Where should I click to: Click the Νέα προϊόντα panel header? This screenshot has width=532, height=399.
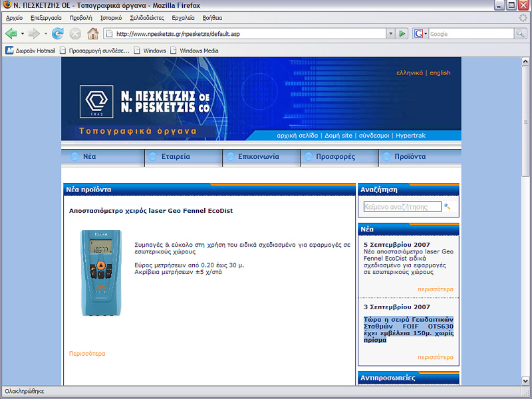pos(209,190)
